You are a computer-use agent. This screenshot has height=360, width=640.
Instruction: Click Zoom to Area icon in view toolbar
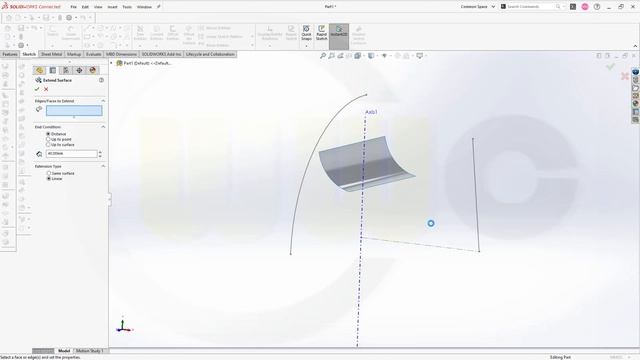331,56
